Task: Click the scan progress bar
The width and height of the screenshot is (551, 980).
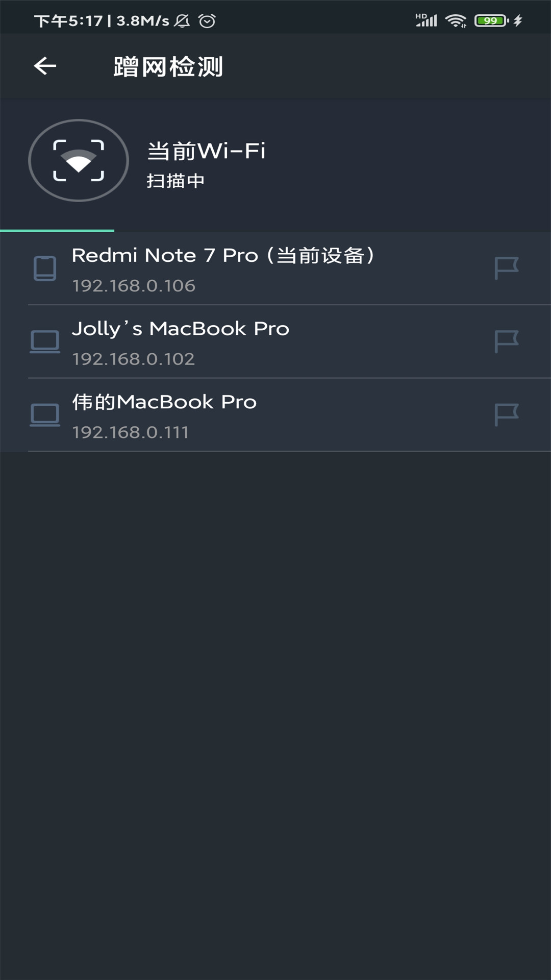Action: 57,231
